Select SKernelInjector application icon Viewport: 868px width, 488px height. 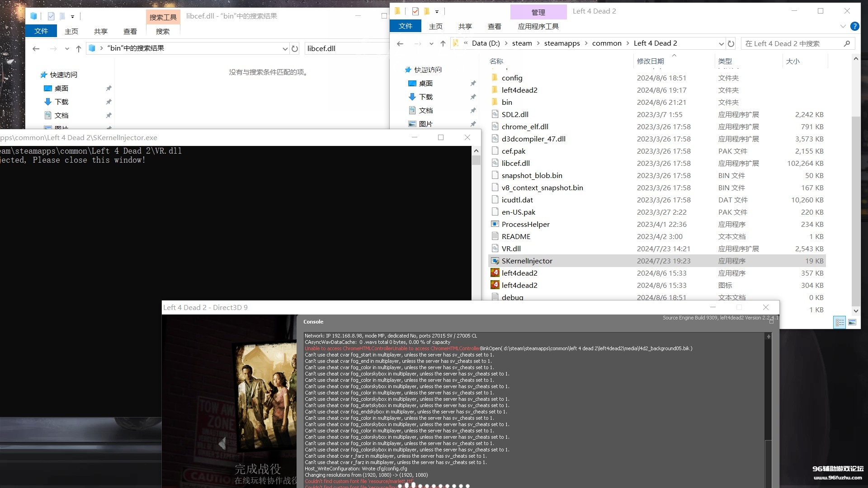(495, 261)
